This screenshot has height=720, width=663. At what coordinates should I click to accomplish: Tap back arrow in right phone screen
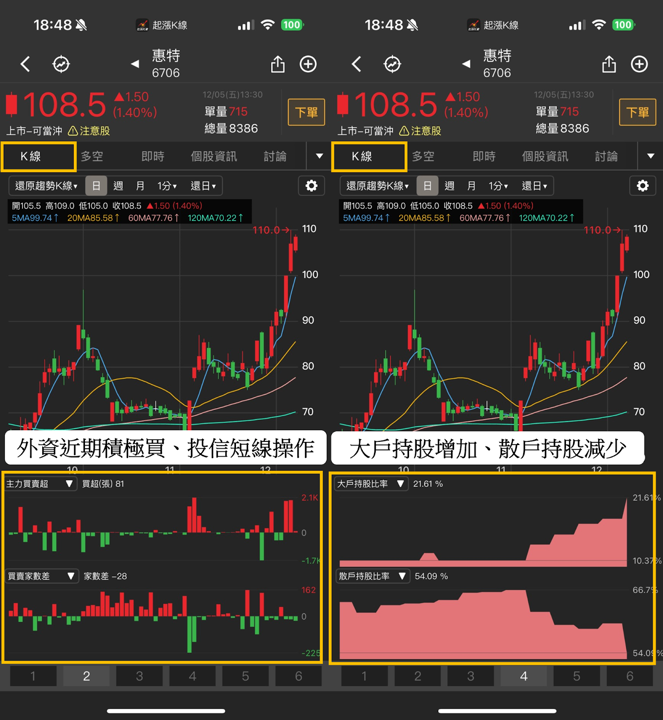point(357,64)
